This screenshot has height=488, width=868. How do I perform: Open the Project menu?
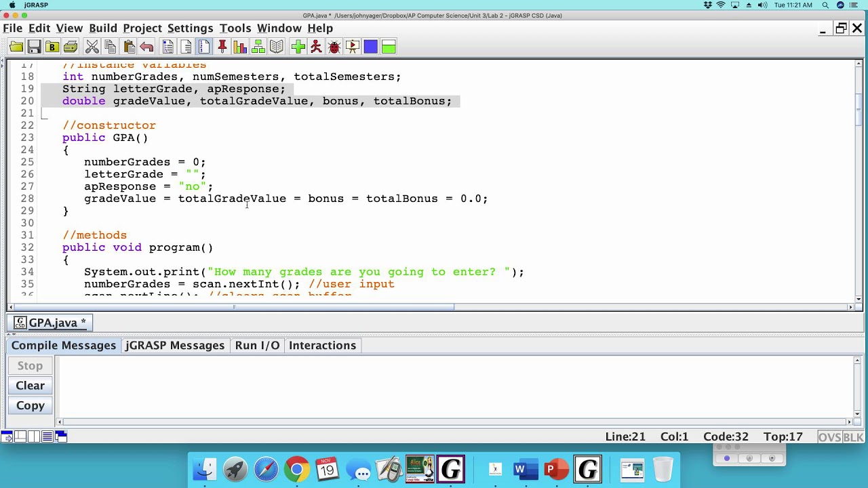click(142, 28)
